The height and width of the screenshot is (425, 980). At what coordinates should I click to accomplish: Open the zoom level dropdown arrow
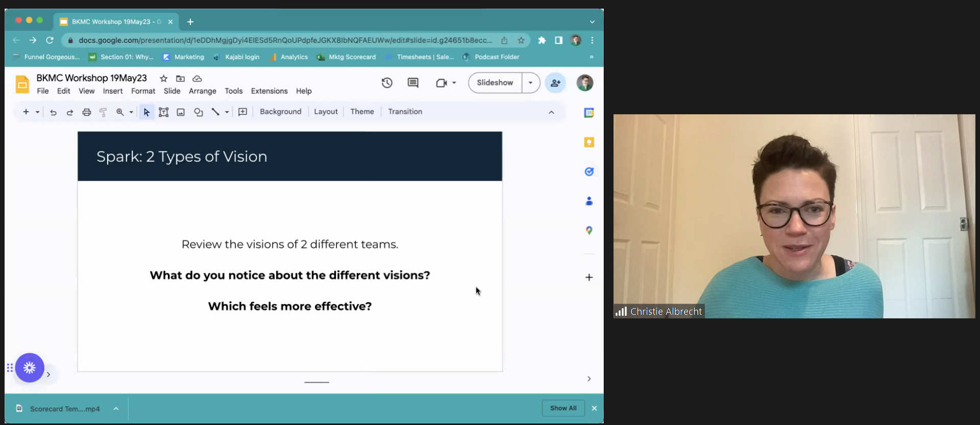coord(131,112)
